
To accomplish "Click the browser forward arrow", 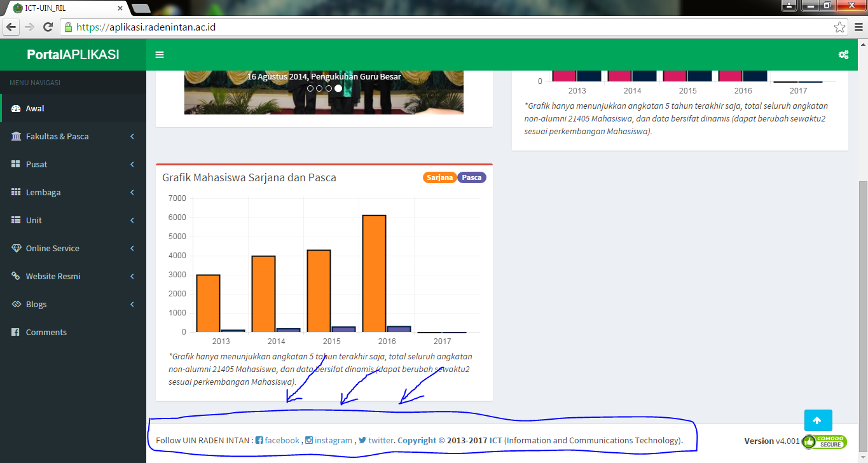I will click(29, 27).
